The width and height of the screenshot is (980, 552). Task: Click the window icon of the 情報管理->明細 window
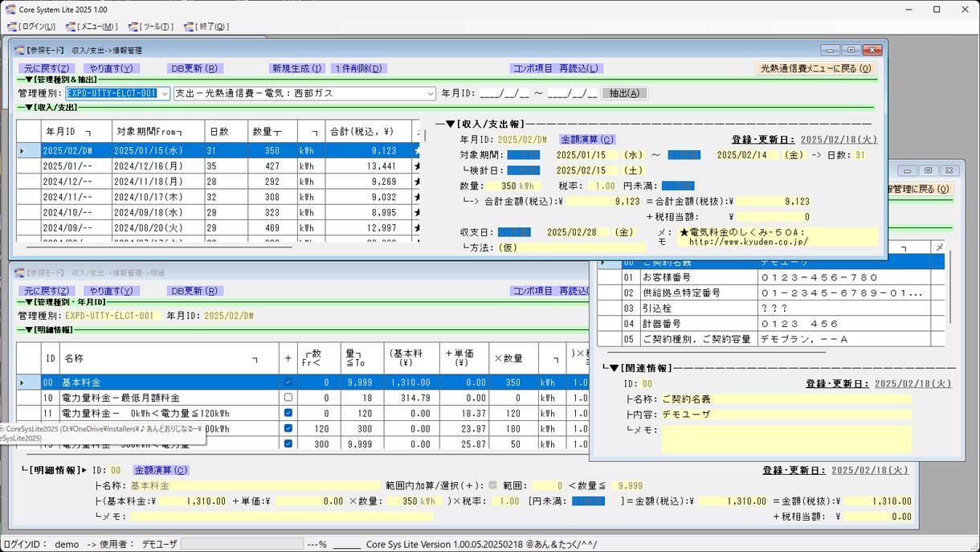[x=20, y=273]
